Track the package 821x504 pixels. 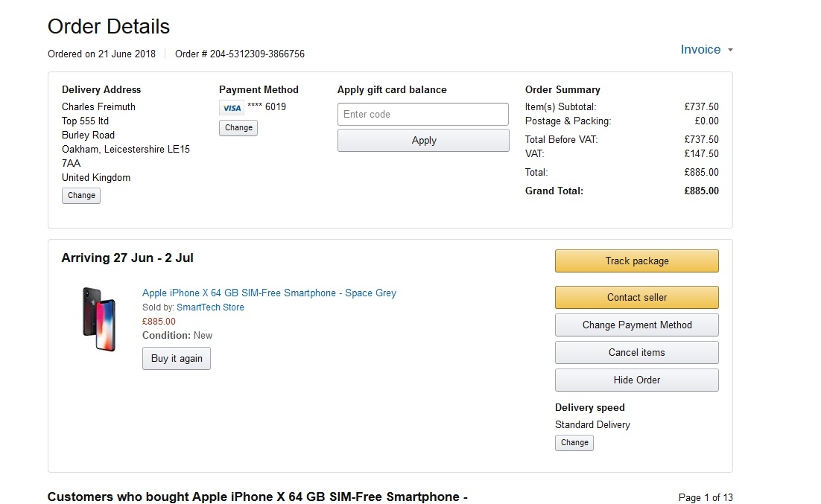click(x=636, y=261)
